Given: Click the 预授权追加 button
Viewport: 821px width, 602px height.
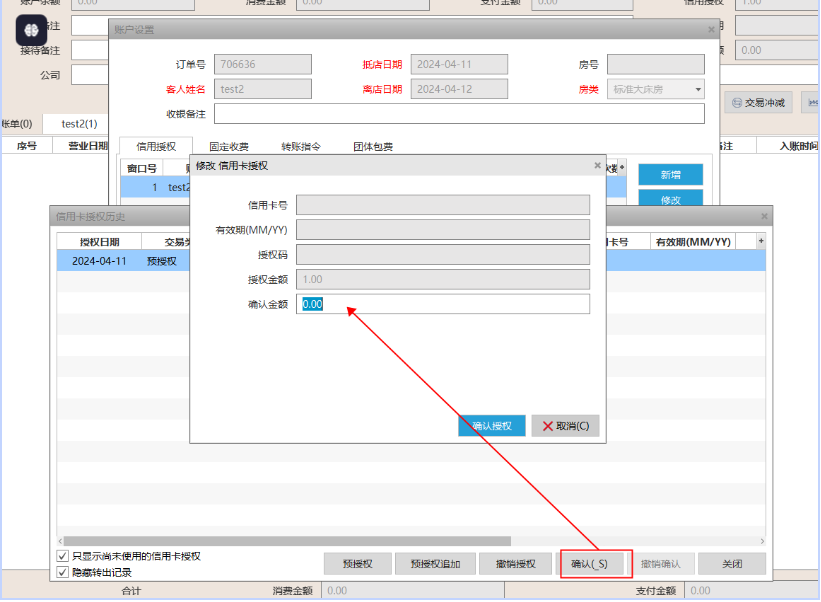Looking at the screenshot, I should 435,564.
